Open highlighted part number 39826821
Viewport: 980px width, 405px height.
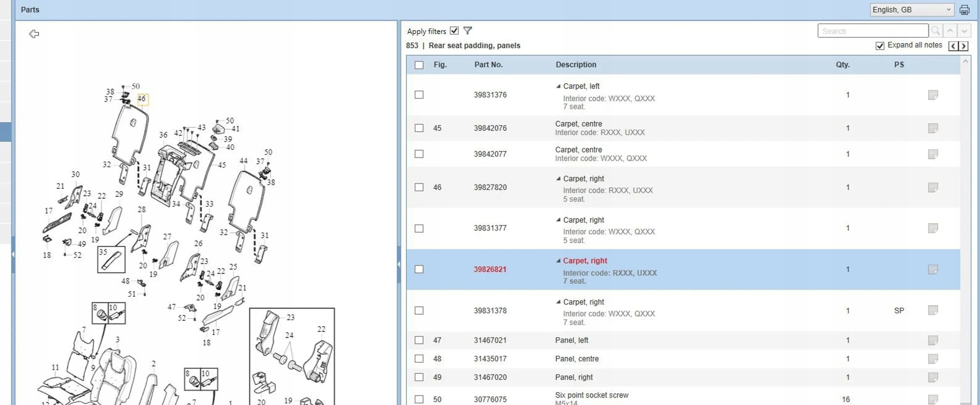[490, 269]
